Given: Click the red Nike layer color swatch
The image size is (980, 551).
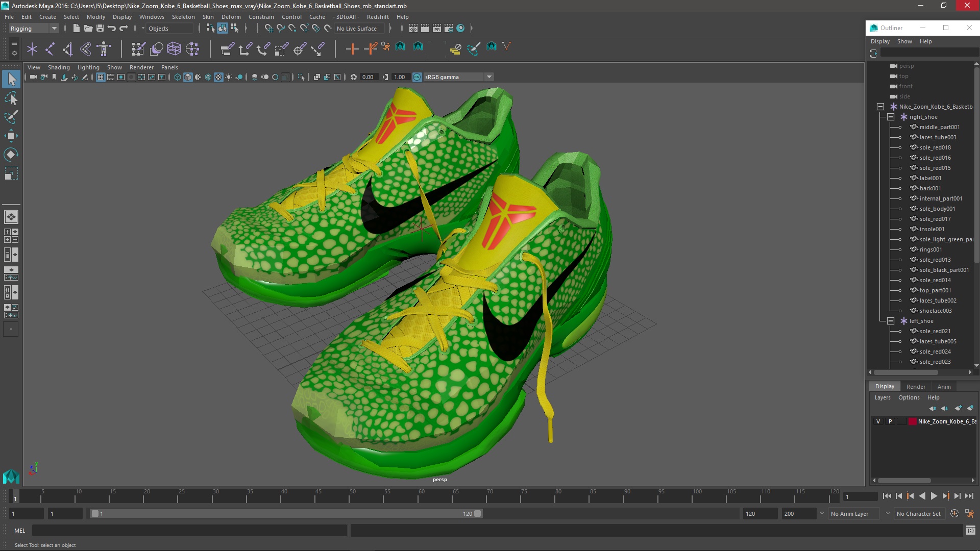Looking at the screenshot, I should click(x=912, y=421).
